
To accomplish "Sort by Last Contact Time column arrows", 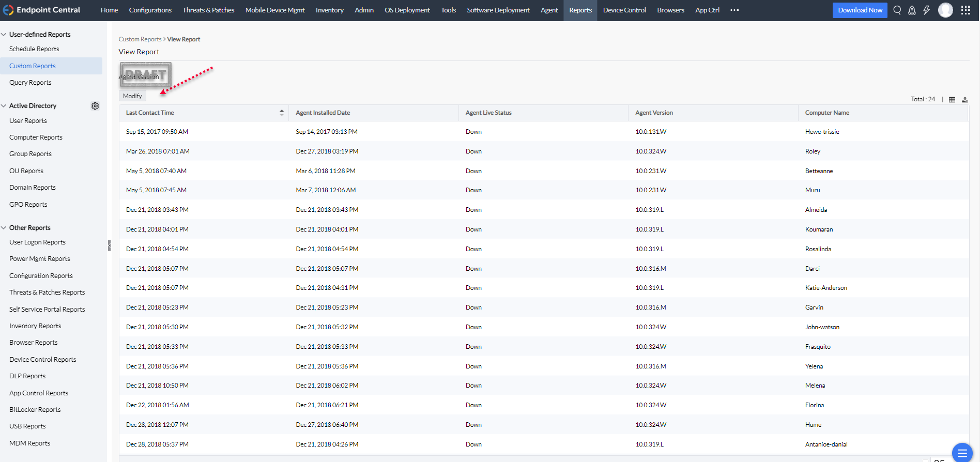I will pos(282,113).
